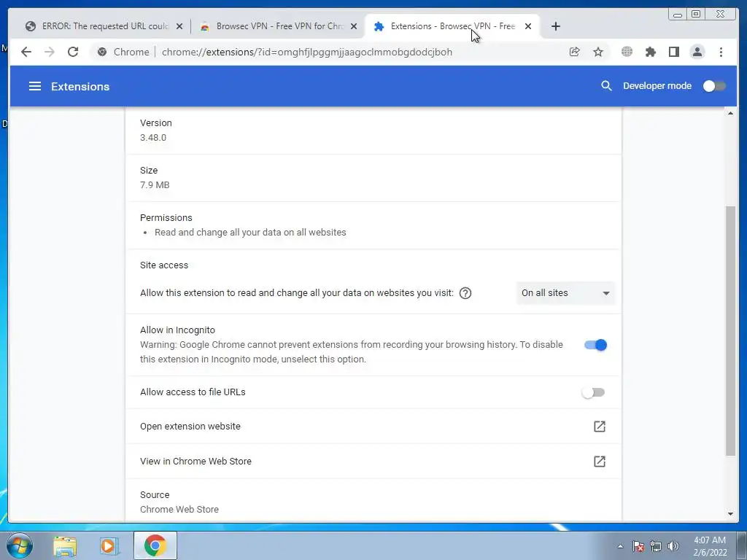Go back with the browser back arrow

tap(26, 52)
